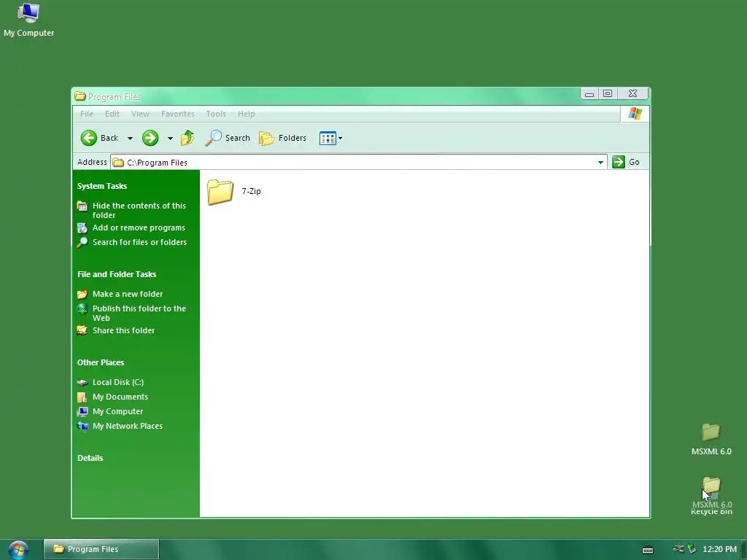This screenshot has height=560, width=747.
Task: Open Local Disk (C:) in Other Places
Action: click(x=117, y=382)
